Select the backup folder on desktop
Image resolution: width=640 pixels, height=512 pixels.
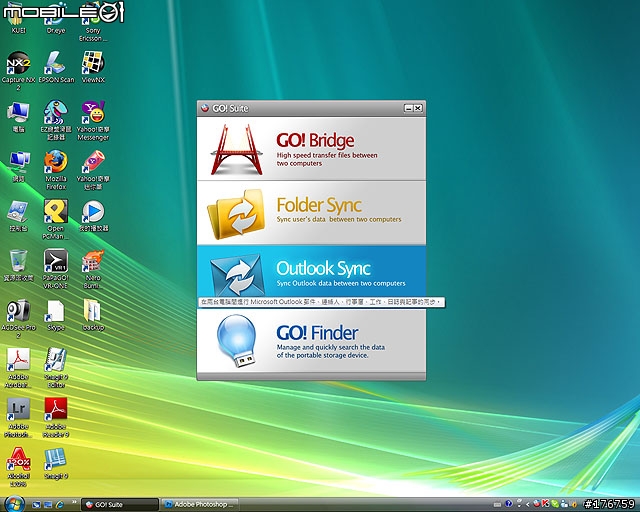93,315
